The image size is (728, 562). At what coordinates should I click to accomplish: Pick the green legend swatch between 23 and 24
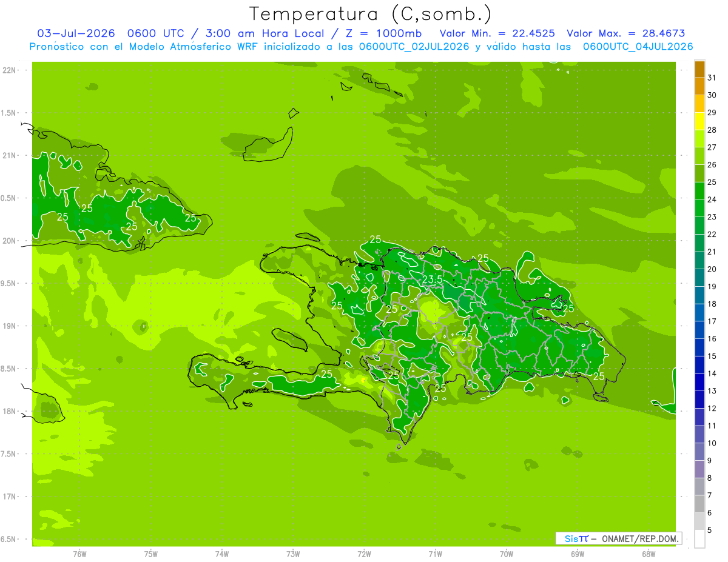699,208
